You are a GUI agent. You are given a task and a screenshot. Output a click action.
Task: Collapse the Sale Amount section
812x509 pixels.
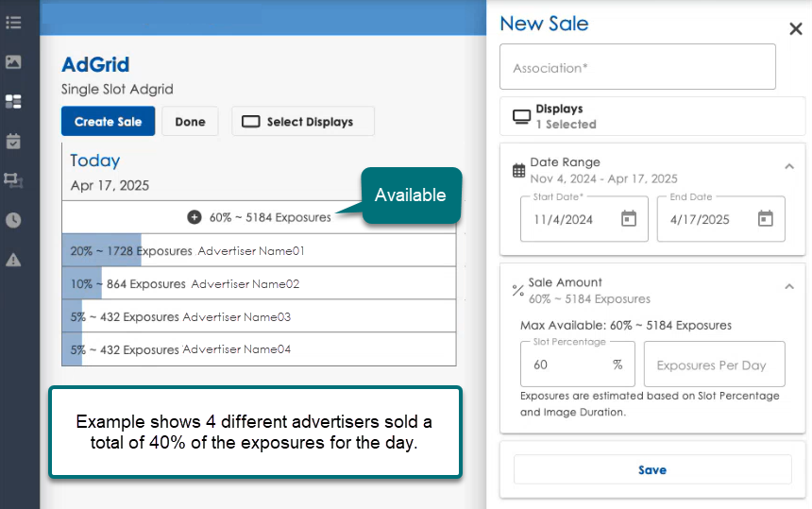788,287
